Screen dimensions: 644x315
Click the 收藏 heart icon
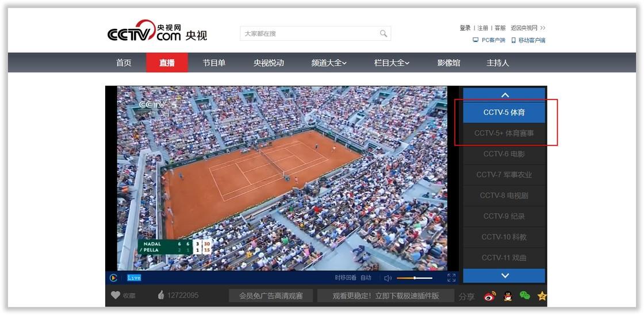coord(116,295)
